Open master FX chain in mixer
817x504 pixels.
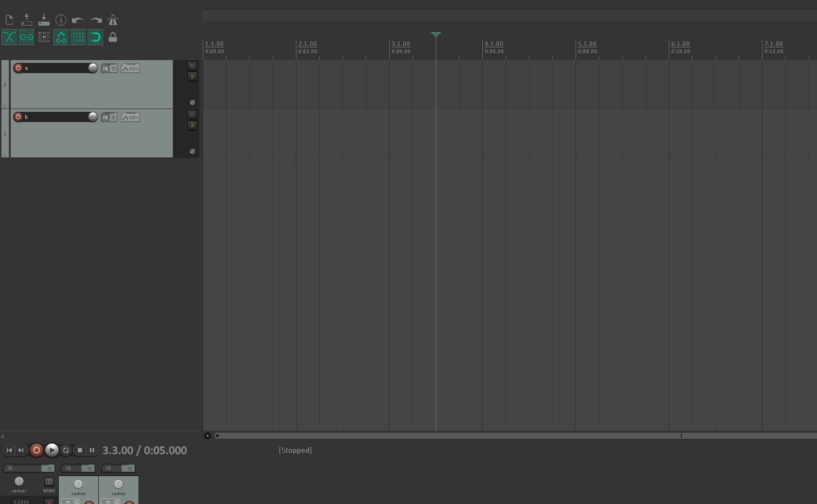tap(22, 468)
